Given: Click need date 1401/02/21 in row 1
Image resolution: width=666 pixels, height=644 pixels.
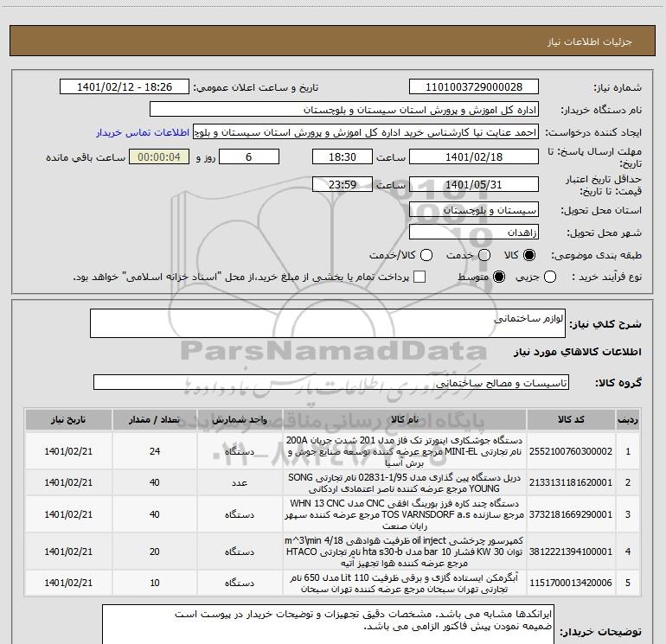Looking at the screenshot, I should [68, 451].
